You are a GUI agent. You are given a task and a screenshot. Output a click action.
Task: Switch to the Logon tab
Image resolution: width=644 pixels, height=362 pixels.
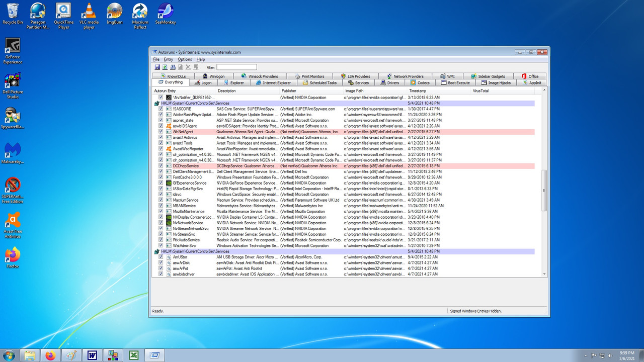[203, 82]
